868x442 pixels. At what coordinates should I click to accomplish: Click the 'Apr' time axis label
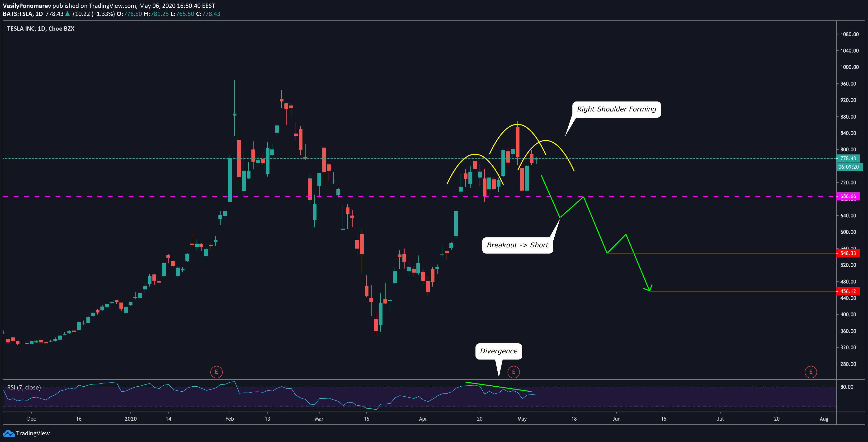(x=423, y=419)
